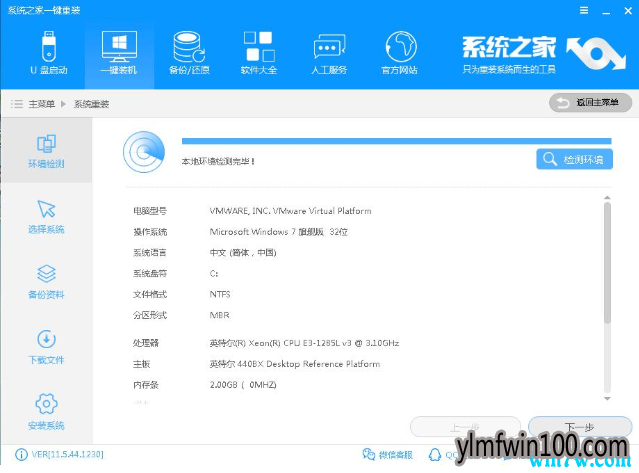
Task: Click the info list scrollbar thumb
Action: tap(607, 263)
